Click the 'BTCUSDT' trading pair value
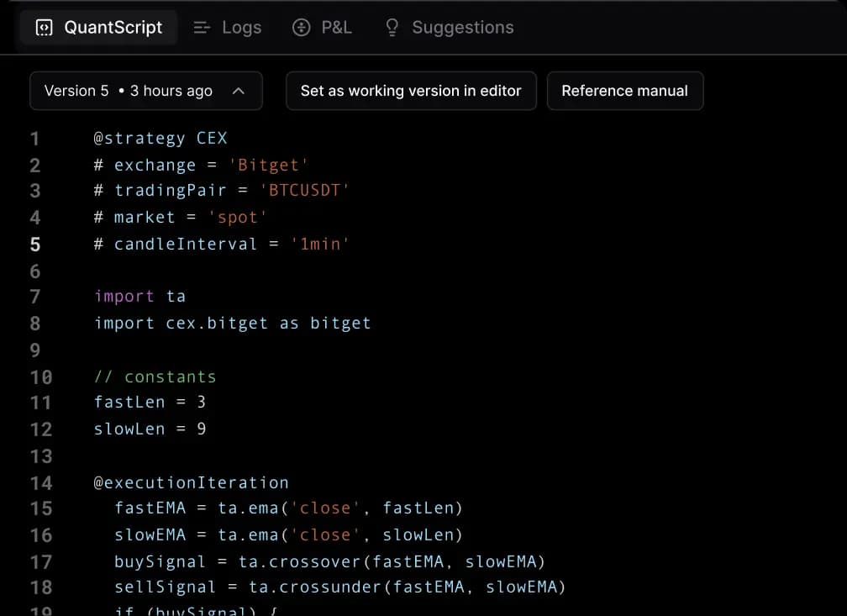This screenshot has width=847, height=616. 307,191
